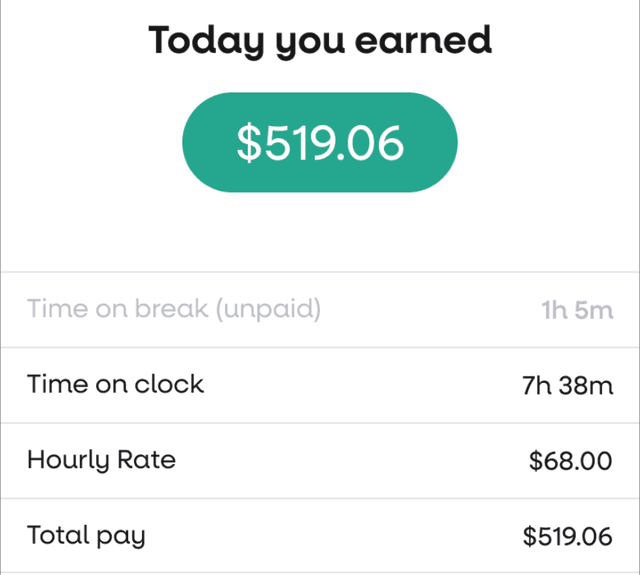Click the $519.06 value in Total pay row
The height and width of the screenshot is (575, 640).
coord(567,536)
